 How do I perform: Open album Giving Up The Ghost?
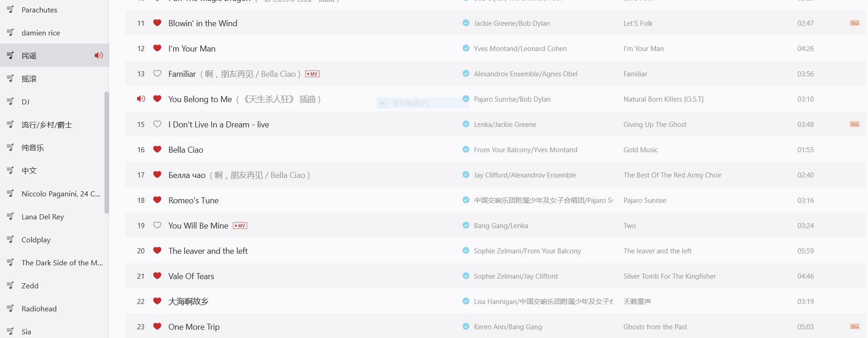click(655, 124)
